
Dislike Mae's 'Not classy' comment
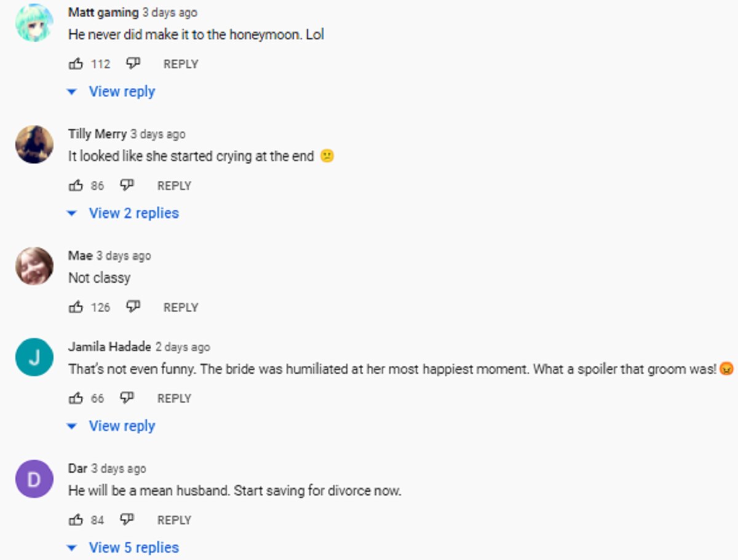133,307
